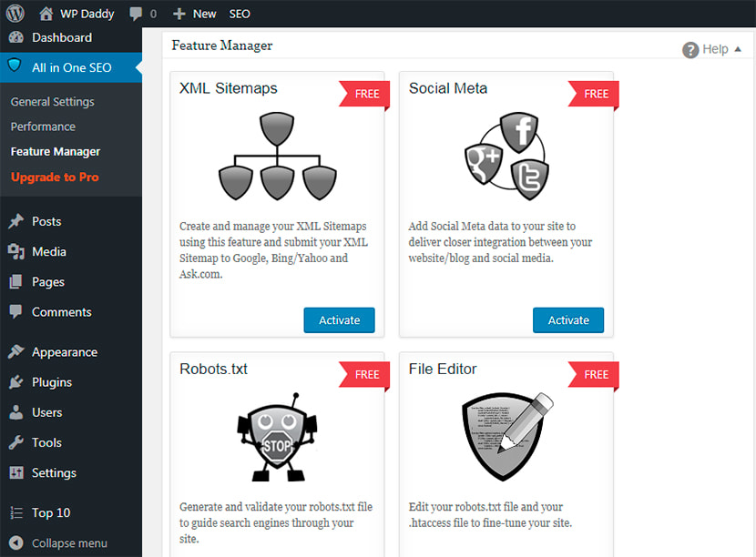Click the Tools wrench icon
This screenshot has height=557, width=756.
click(15, 442)
